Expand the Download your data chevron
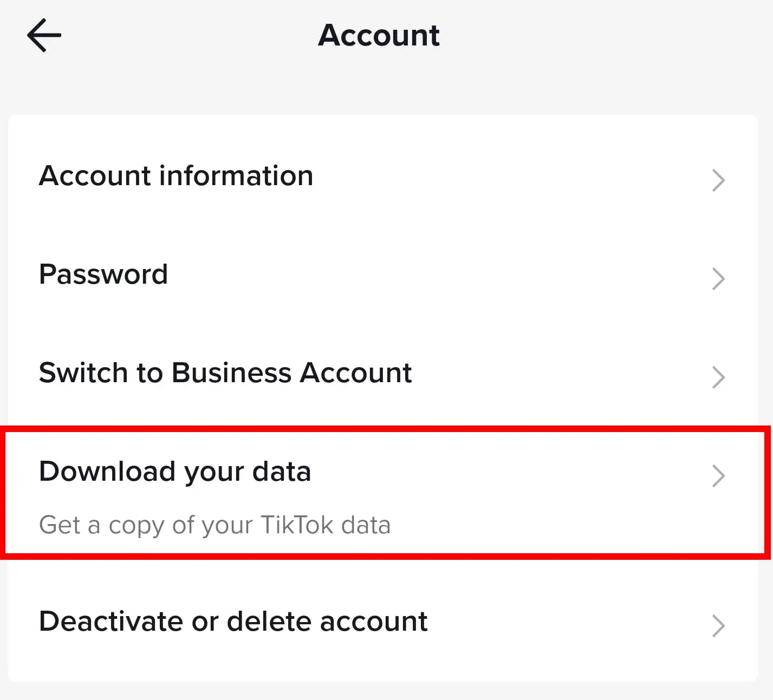Screen dimensions: 773x700 point(718,476)
